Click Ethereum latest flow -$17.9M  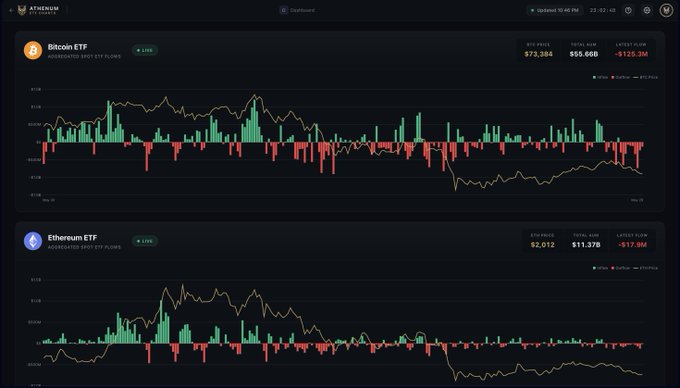click(x=632, y=245)
